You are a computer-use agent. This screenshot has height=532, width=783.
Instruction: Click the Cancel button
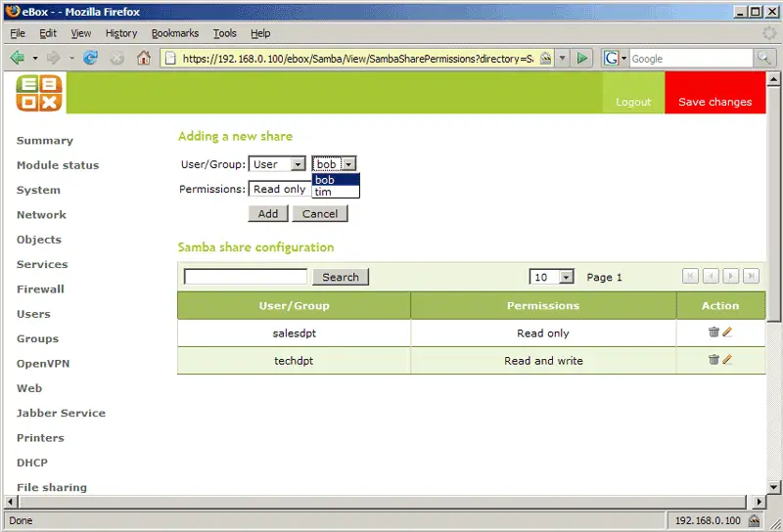tap(320, 213)
